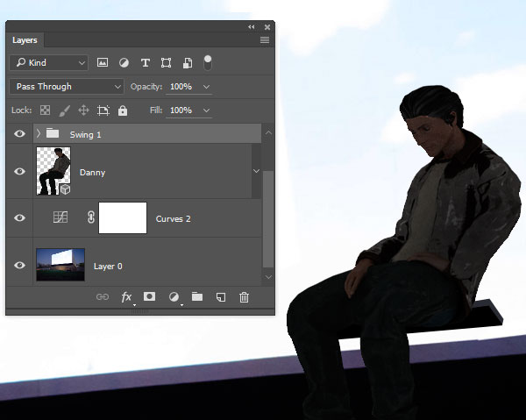The width and height of the screenshot is (526, 420).
Task: Toggle layer filtering on or off
Action: [x=209, y=62]
